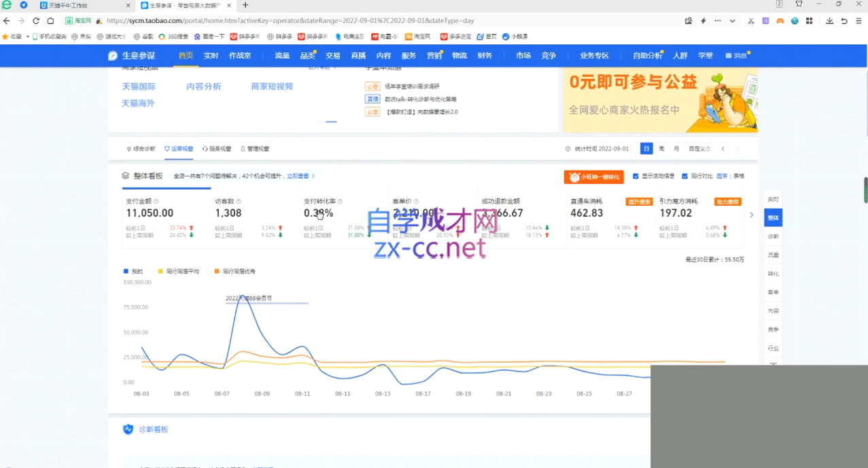Expand the 自定义 date range dropdown
This screenshot has height=468, width=868.
click(699, 149)
